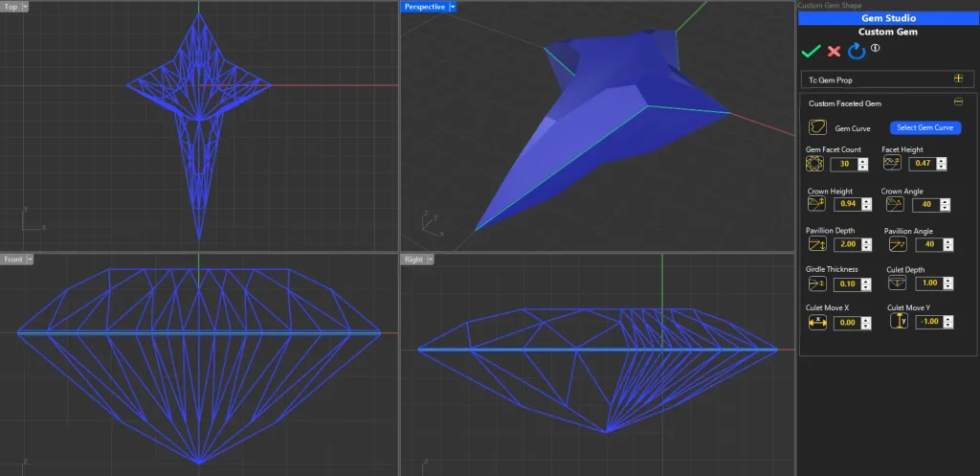This screenshot has height=476, width=980.
Task: Click the Gem Facet Count icon
Action: click(815, 164)
